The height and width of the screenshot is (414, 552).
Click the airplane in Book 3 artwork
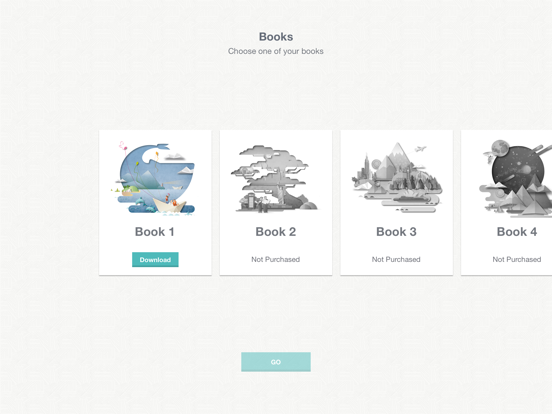tap(421, 149)
